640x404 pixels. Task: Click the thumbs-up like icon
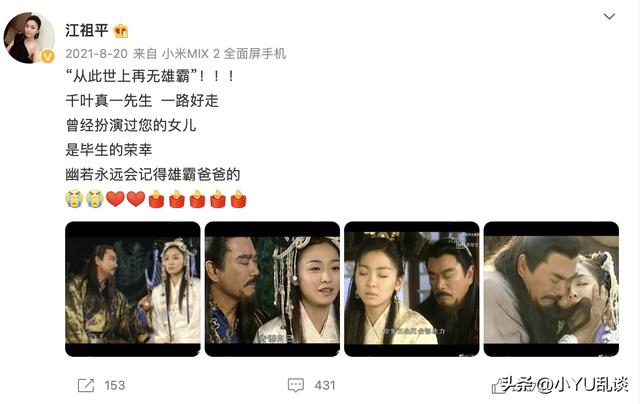point(498,386)
